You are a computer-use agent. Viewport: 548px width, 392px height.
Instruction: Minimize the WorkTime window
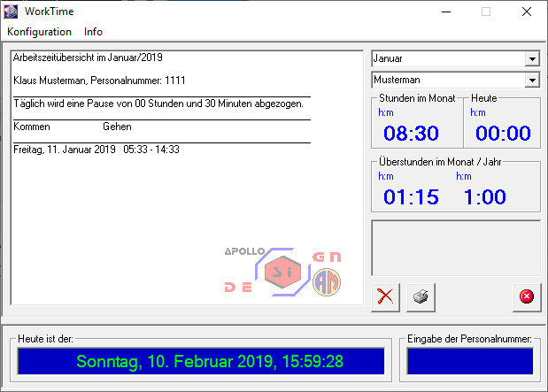[446, 12]
